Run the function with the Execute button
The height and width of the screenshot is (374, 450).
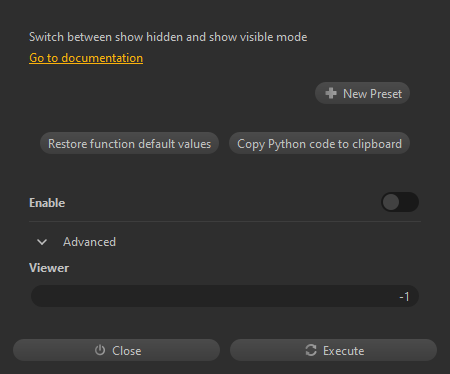click(333, 350)
